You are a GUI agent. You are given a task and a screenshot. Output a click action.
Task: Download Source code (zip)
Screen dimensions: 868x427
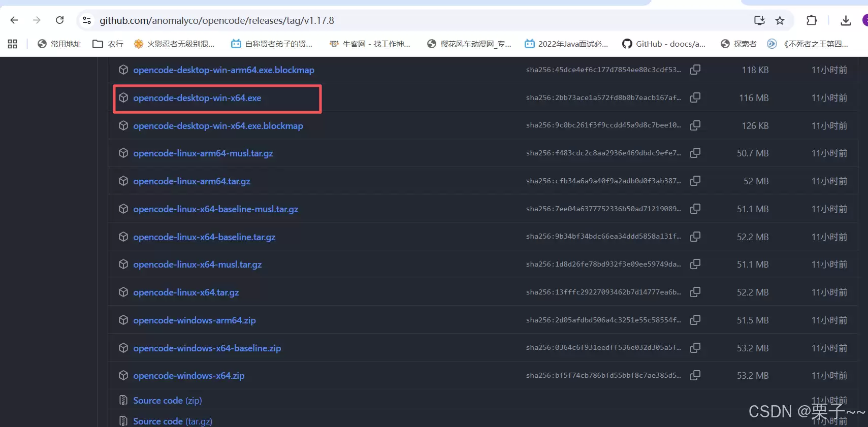(x=168, y=401)
